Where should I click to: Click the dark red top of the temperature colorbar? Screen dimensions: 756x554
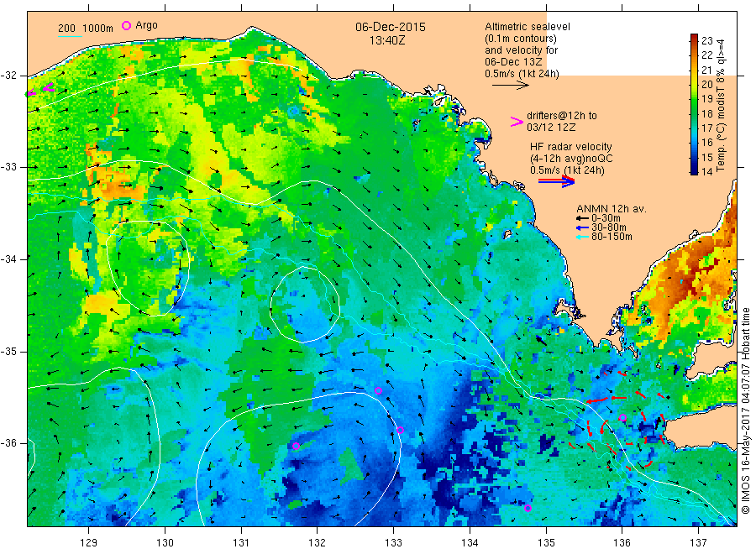point(694,38)
